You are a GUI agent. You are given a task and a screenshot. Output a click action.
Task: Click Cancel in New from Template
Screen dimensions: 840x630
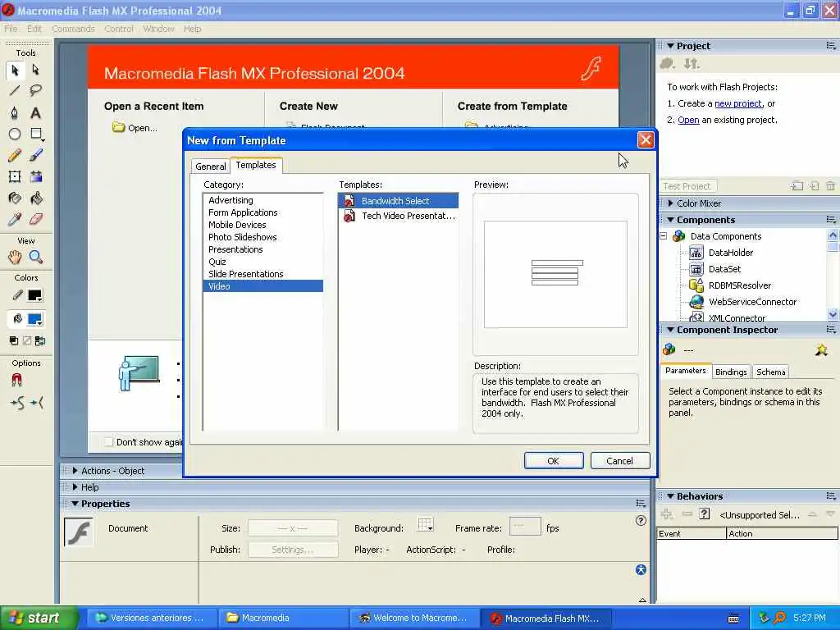pyautogui.click(x=620, y=461)
